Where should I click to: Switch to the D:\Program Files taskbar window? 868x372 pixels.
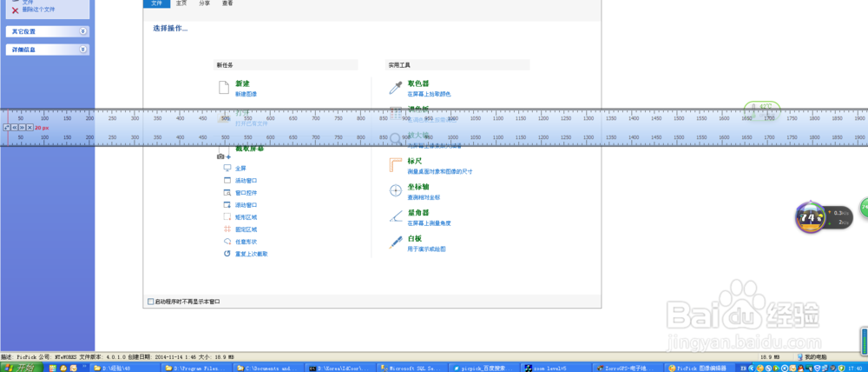click(194, 368)
